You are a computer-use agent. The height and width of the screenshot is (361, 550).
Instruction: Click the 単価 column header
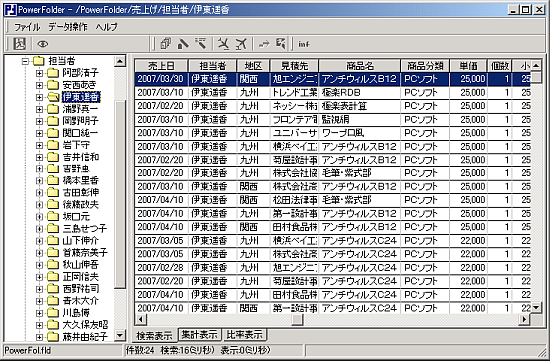(468, 66)
